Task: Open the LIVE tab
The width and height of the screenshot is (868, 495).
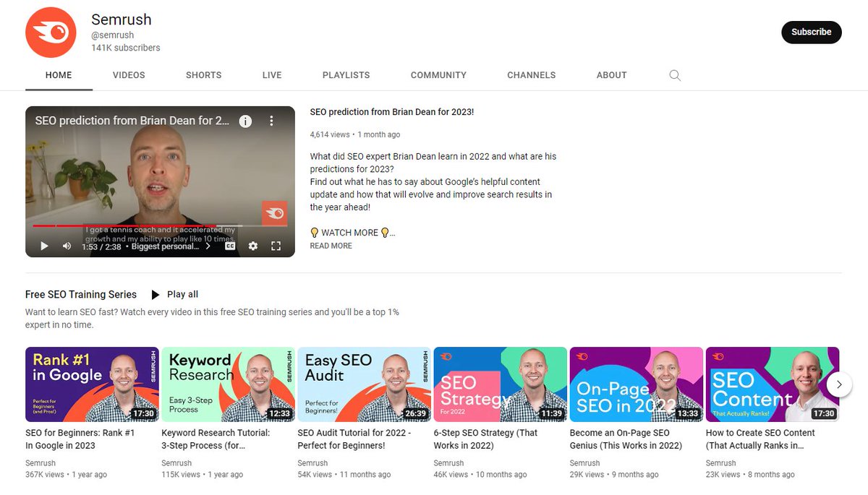Action: click(x=272, y=75)
